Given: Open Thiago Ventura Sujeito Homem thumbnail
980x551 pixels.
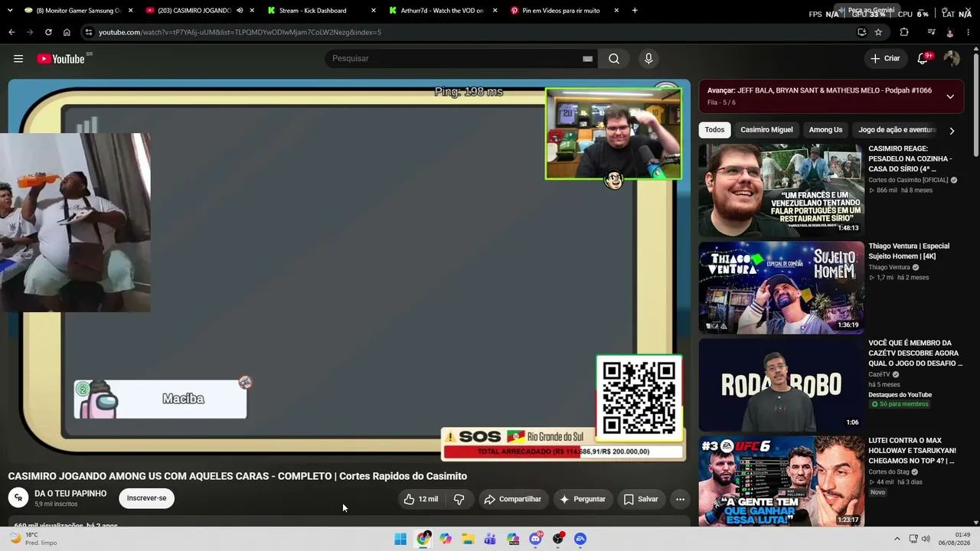Looking at the screenshot, I should [781, 288].
